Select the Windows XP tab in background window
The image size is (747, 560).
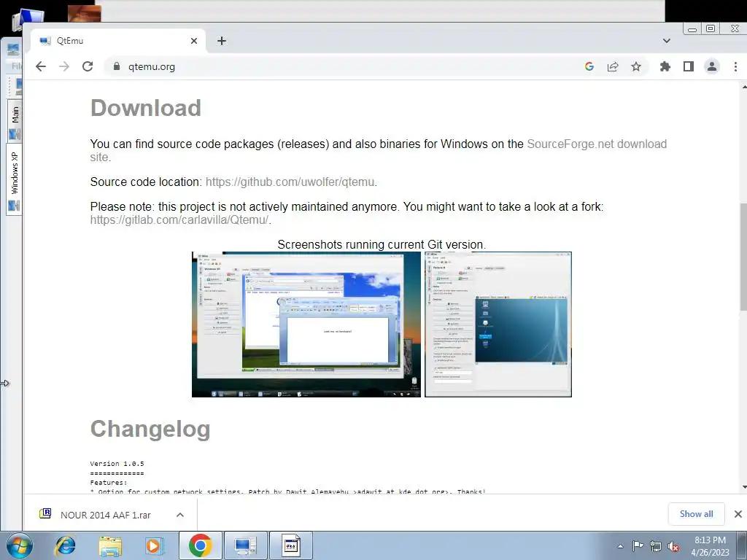tap(15, 179)
